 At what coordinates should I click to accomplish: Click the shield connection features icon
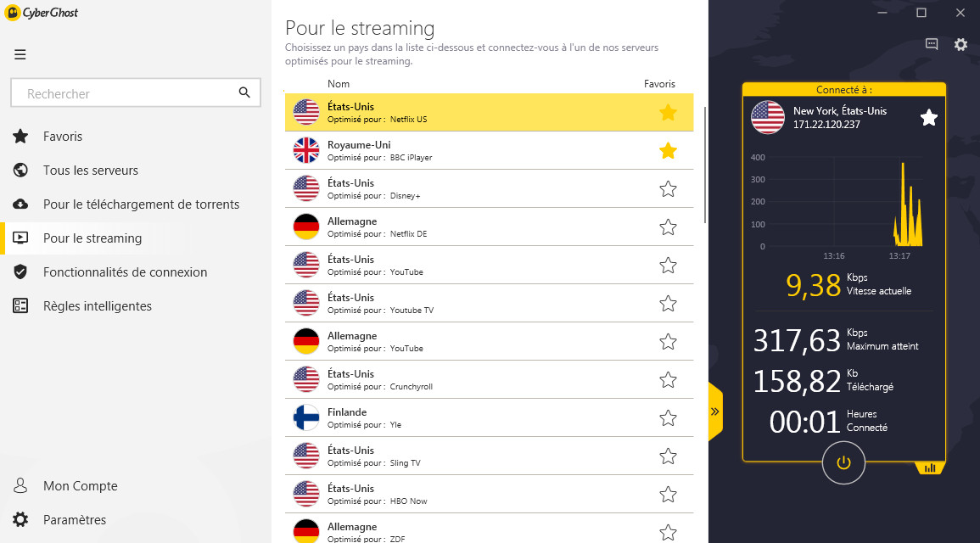pyautogui.click(x=20, y=271)
